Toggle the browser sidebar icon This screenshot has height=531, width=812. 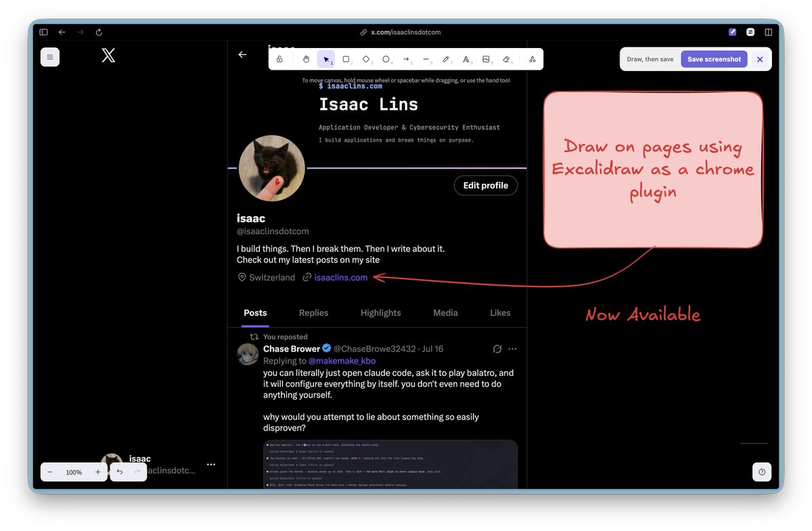pos(43,32)
